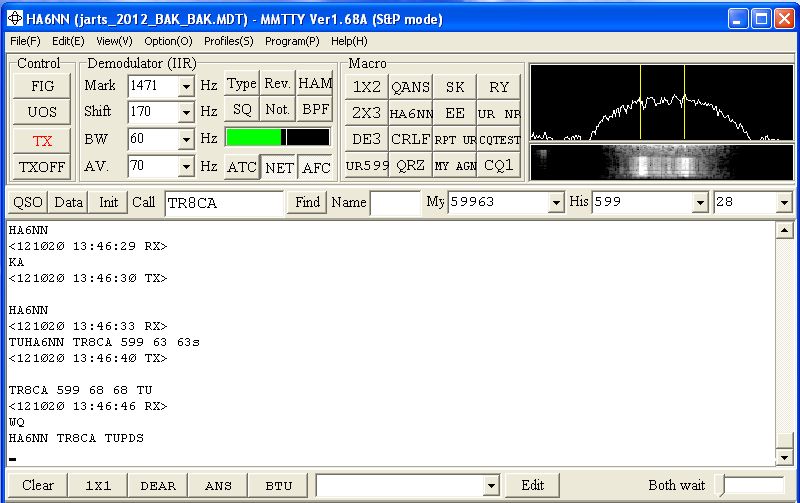
Task: Toggle the FIG control button
Action: (42, 86)
